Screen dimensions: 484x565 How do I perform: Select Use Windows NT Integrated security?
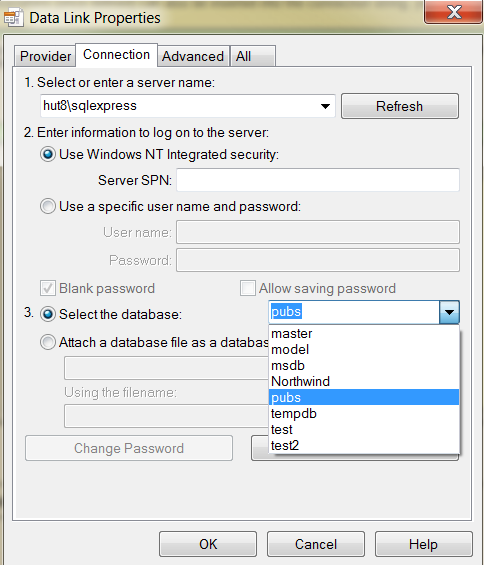coord(48,155)
